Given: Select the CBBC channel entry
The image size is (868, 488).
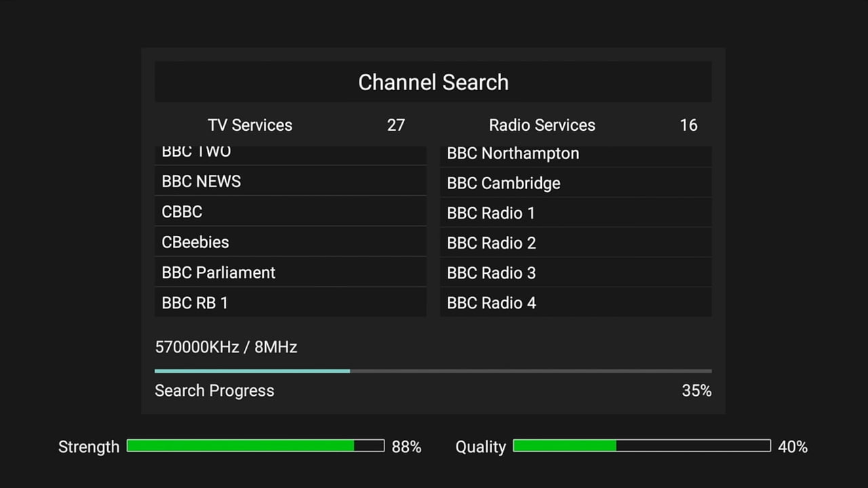Looking at the screenshot, I should pyautogui.click(x=290, y=211).
